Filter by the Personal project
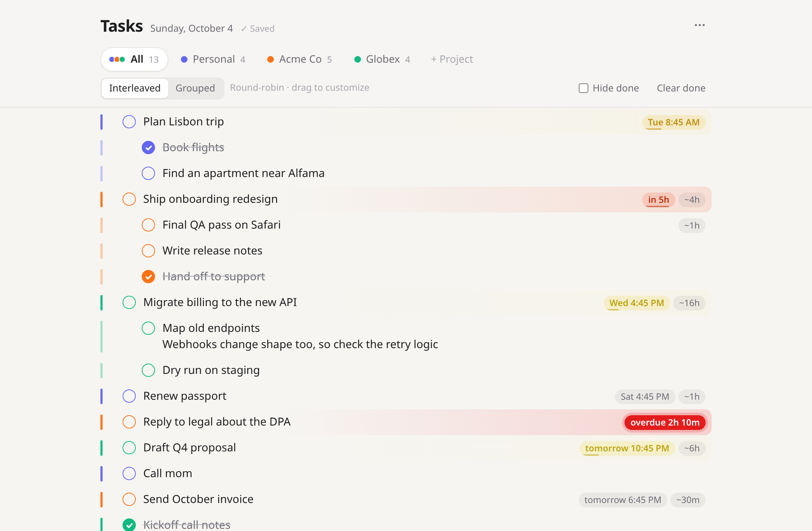This screenshot has width=812, height=531. pos(213,59)
